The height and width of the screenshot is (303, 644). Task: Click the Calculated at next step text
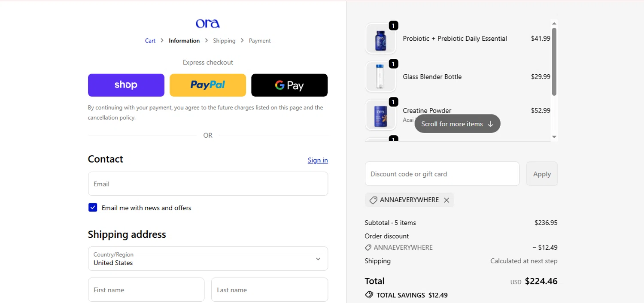[x=524, y=261]
